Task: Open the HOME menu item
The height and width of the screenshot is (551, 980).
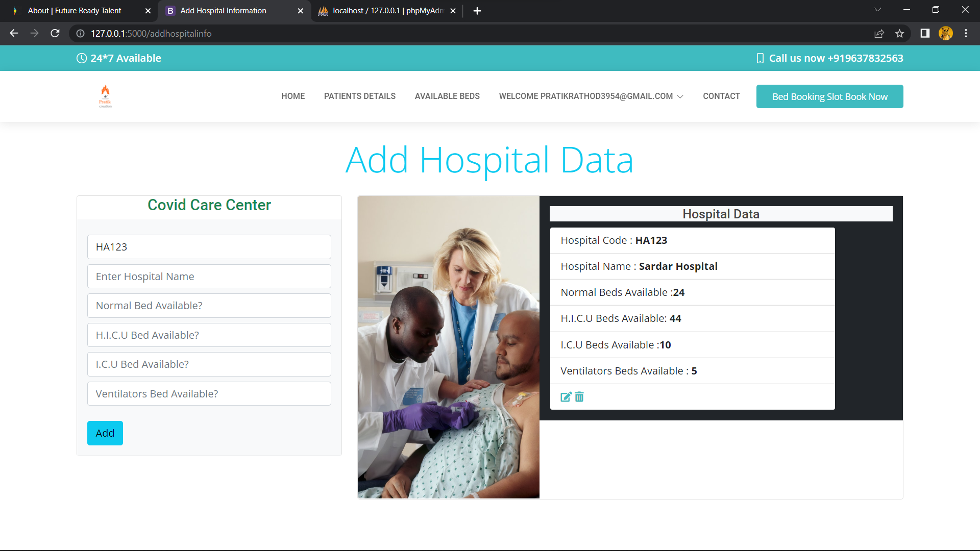Action: pos(293,96)
